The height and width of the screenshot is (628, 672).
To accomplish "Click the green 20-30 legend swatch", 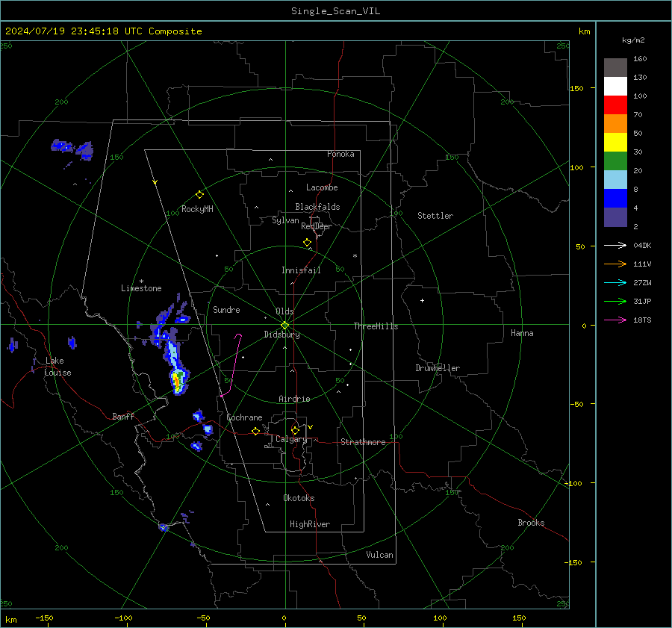I will 615,161.
